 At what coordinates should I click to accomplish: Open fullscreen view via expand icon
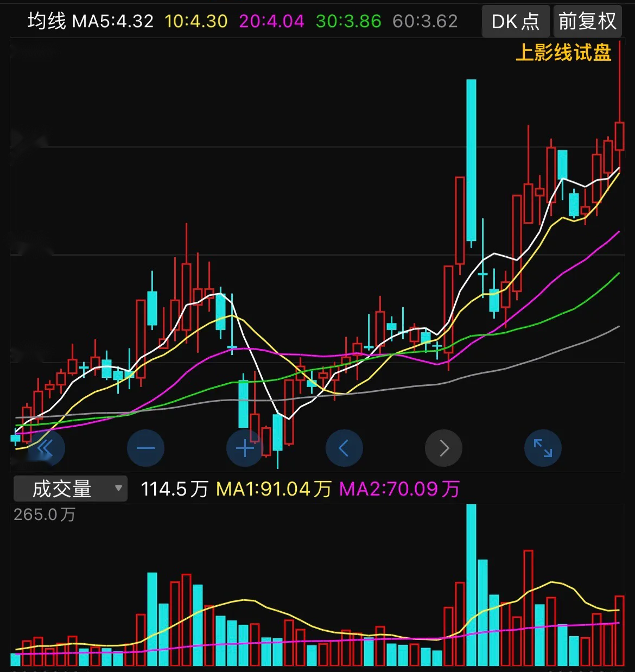[x=543, y=448]
